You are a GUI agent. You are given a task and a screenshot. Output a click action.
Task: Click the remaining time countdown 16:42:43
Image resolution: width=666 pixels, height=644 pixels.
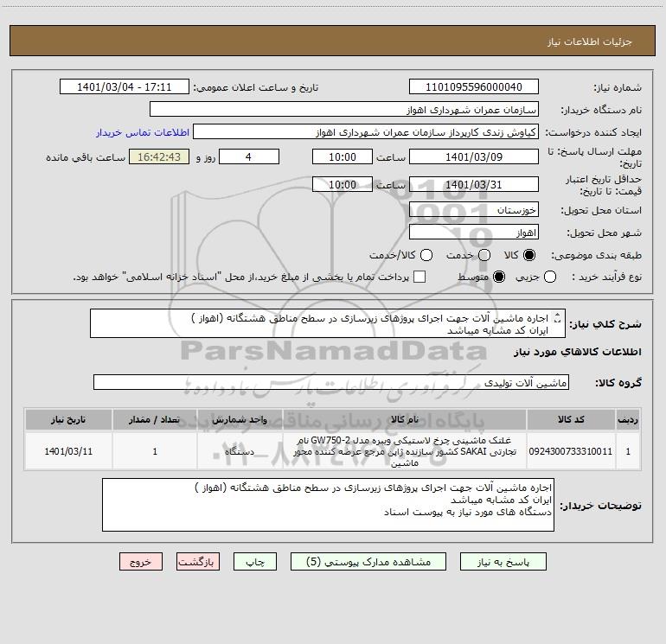click(x=159, y=156)
